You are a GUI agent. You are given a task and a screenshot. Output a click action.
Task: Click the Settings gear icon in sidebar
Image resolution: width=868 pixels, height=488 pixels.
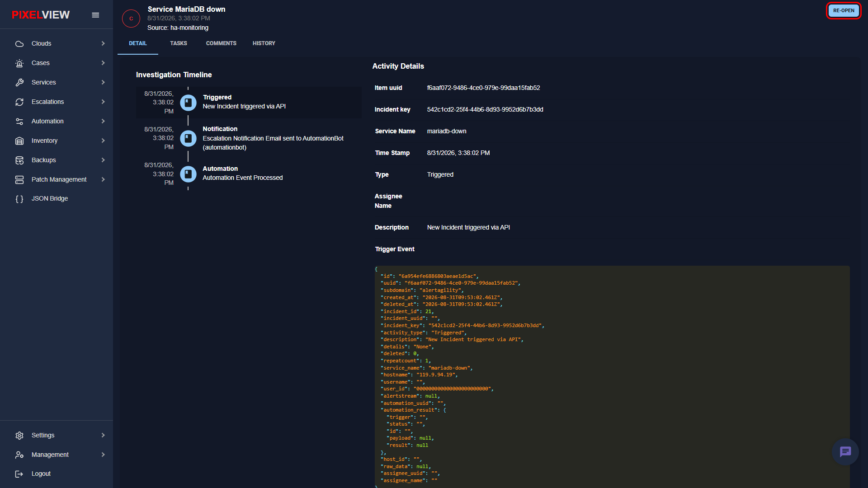(x=19, y=436)
